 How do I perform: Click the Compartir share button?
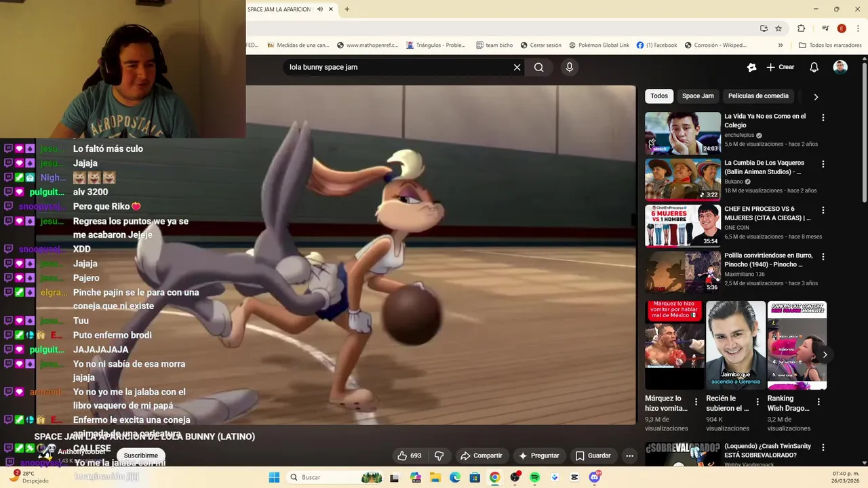pos(481,455)
